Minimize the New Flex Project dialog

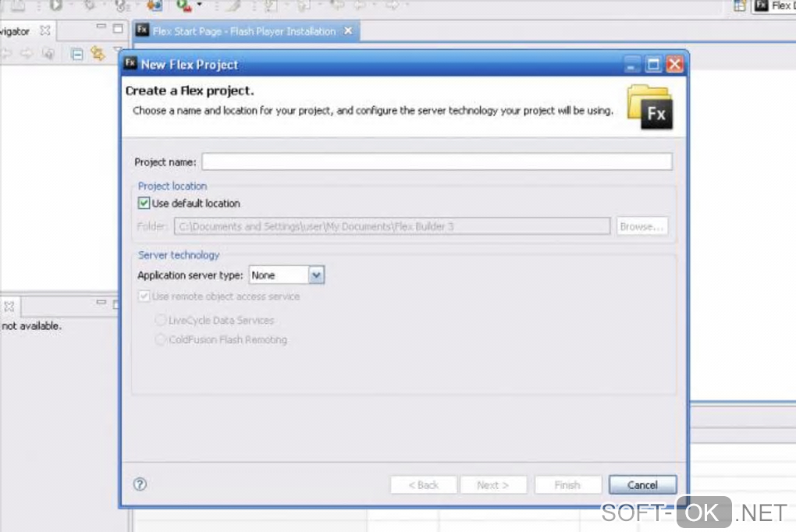(x=631, y=65)
